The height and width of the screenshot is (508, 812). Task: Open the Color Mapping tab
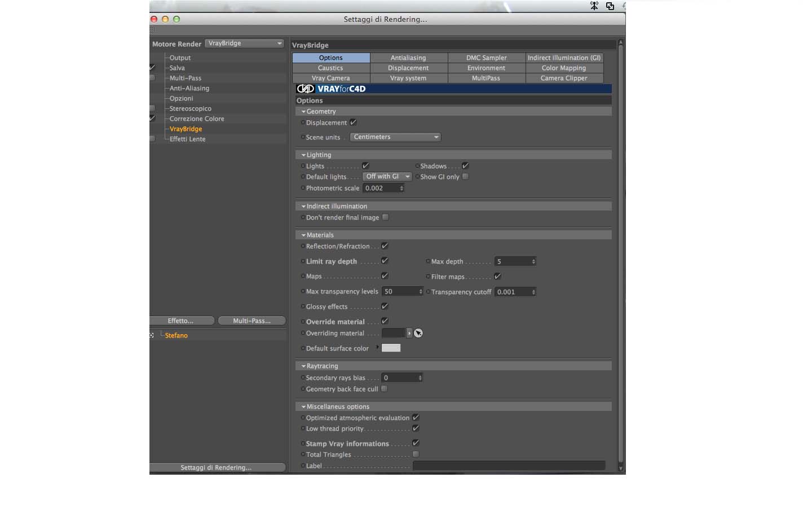click(x=564, y=68)
